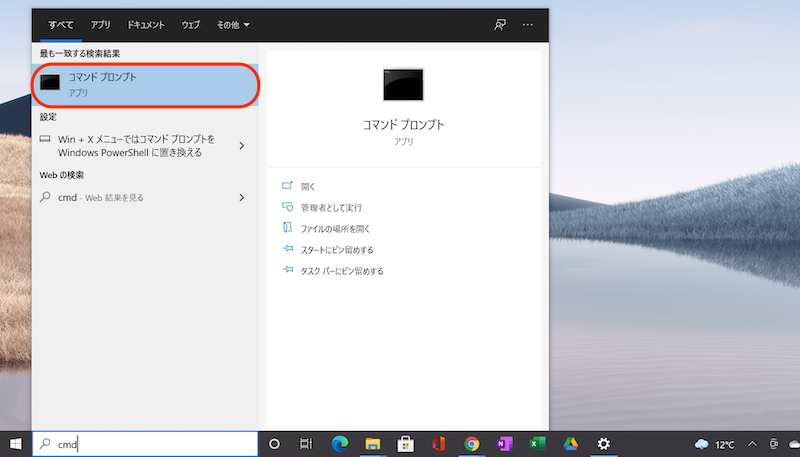Expand the cmd web search result arrow
The height and width of the screenshot is (457, 800).
point(242,198)
